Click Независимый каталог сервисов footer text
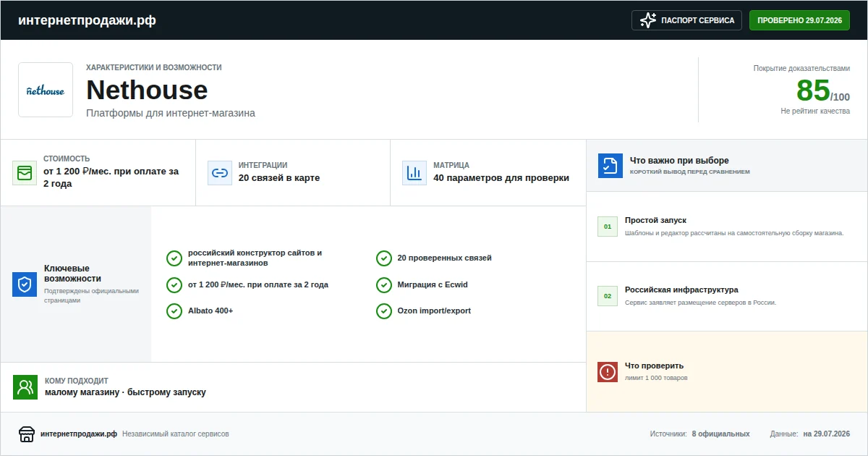This screenshot has width=868, height=456. tap(176, 434)
